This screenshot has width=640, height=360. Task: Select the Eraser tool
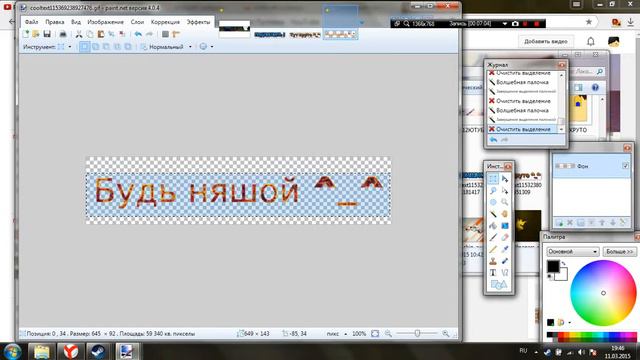pos(505,237)
